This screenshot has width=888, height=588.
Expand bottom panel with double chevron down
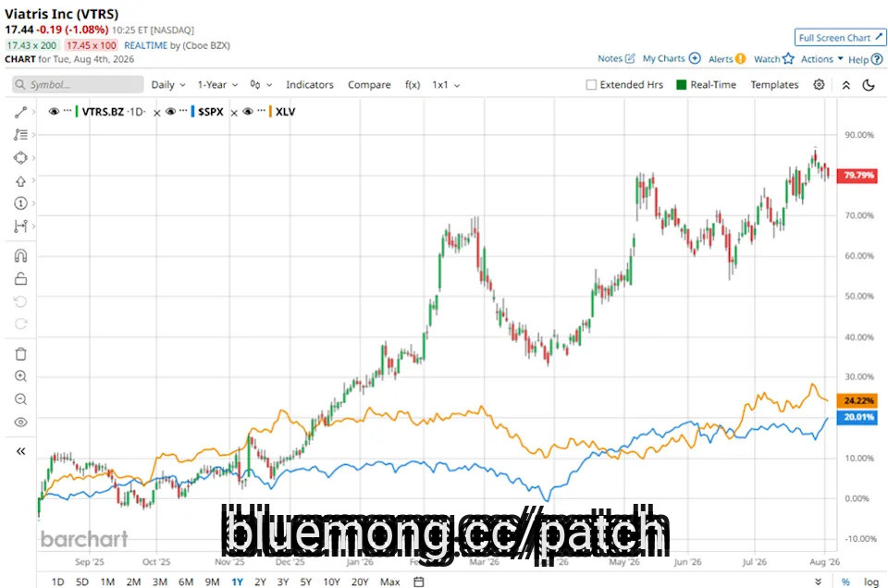818,582
